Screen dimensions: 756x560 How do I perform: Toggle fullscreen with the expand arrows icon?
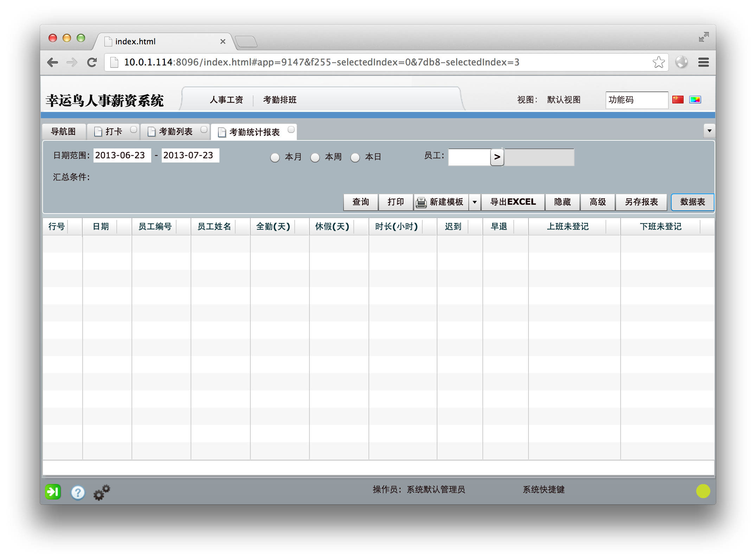tap(704, 37)
